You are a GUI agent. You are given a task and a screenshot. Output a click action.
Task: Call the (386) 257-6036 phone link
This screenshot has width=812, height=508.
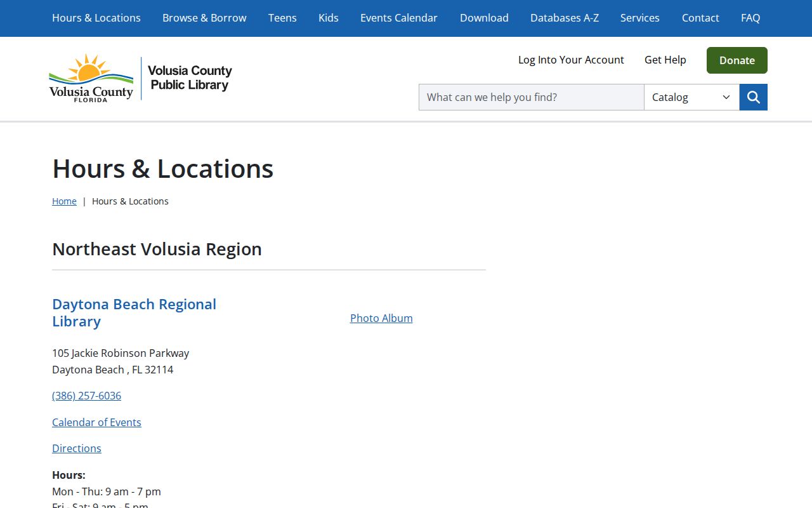point(86,396)
